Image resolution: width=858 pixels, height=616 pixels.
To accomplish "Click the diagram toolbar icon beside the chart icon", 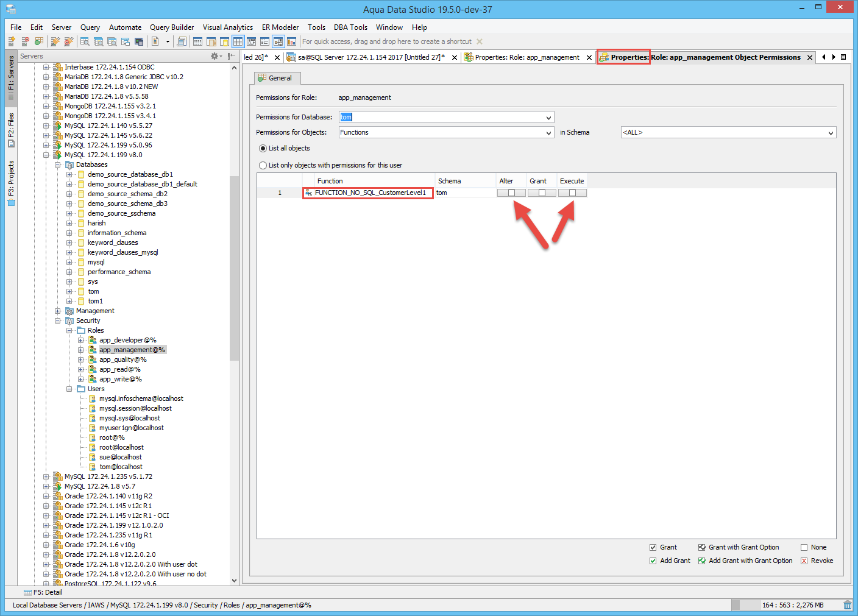I will 278,41.
